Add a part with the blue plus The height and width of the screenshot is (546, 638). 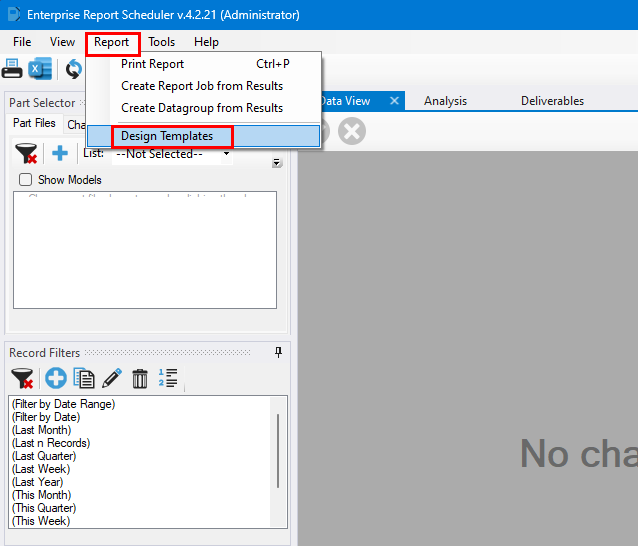60,153
